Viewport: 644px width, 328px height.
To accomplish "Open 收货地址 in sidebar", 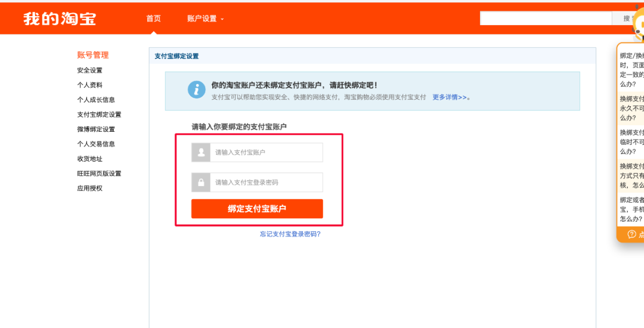I will pyautogui.click(x=89, y=159).
